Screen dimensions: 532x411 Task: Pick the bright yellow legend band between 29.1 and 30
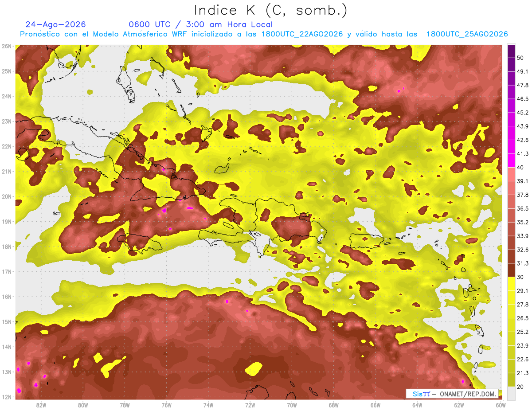[511, 284]
